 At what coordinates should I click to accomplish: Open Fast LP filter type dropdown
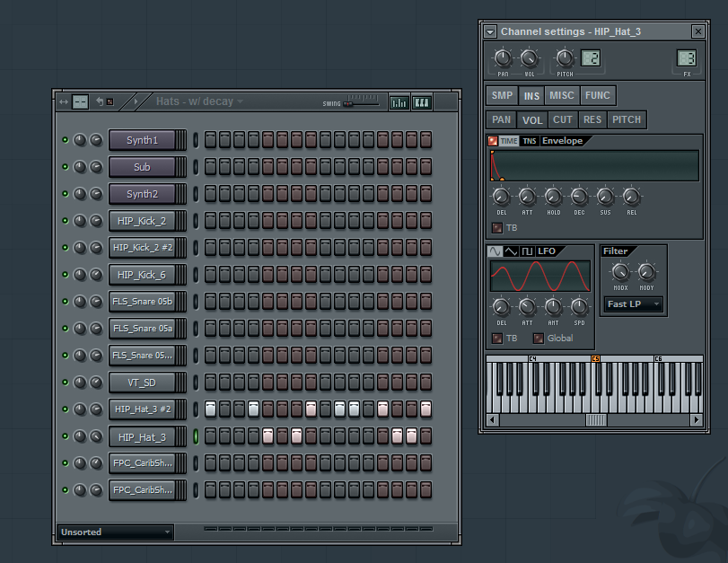633,304
